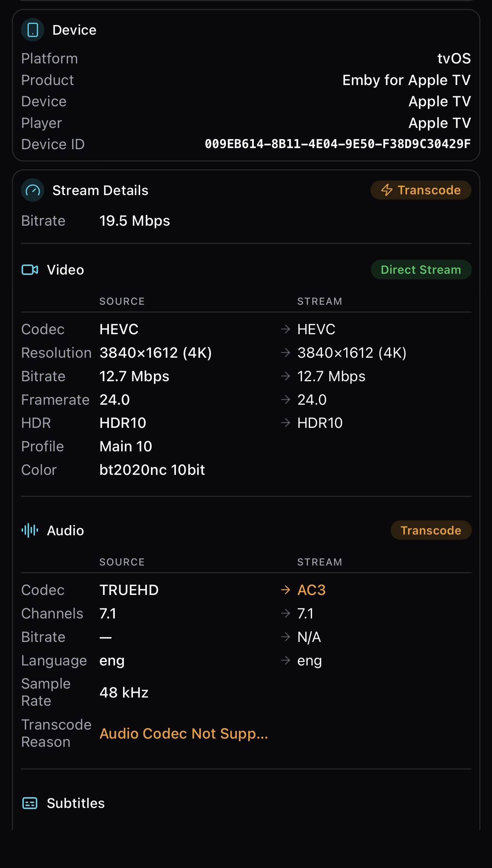Viewport: 492px width, 868px height.
Task: Click the Audio waveform icon
Action: [x=30, y=530]
